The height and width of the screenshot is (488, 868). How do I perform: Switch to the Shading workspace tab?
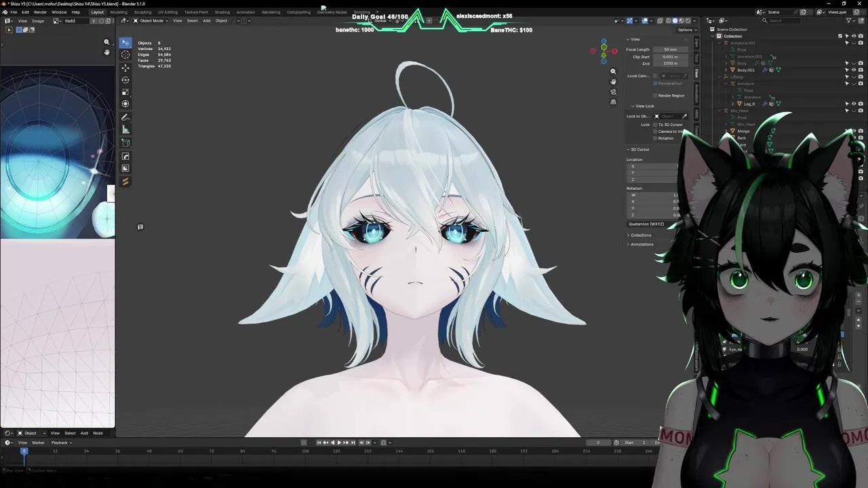(x=222, y=12)
